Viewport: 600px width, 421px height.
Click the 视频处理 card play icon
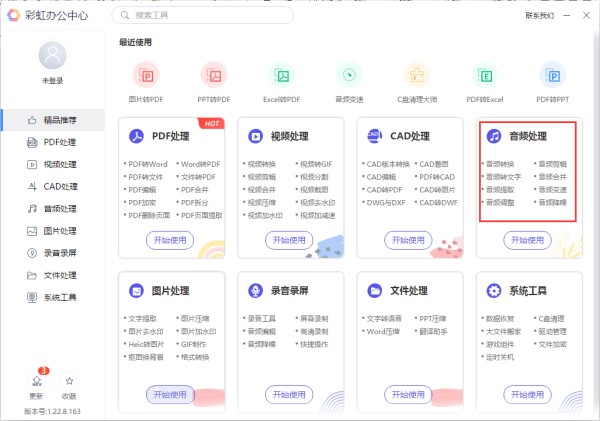(255, 136)
